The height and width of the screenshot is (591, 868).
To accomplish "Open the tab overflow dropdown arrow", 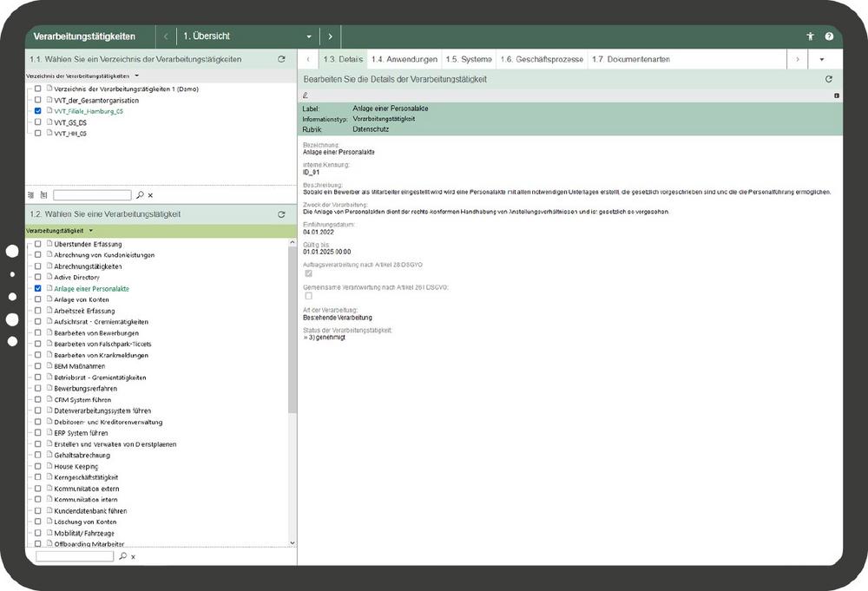I will tap(821, 60).
